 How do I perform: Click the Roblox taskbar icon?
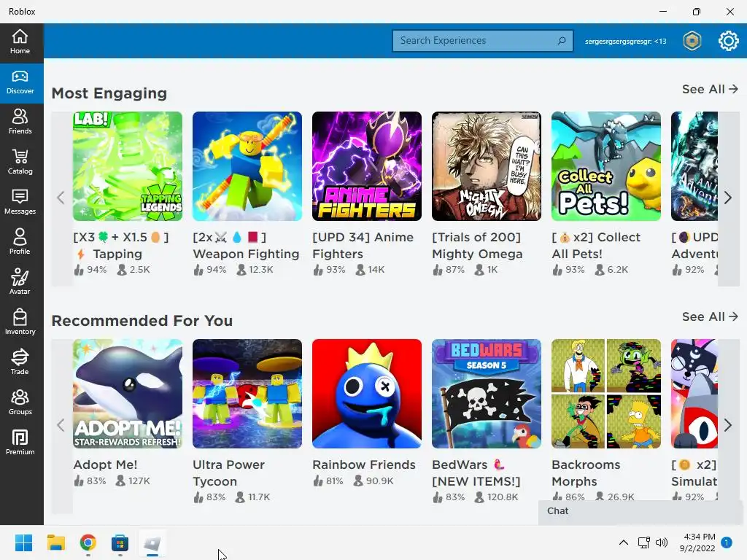(152, 542)
